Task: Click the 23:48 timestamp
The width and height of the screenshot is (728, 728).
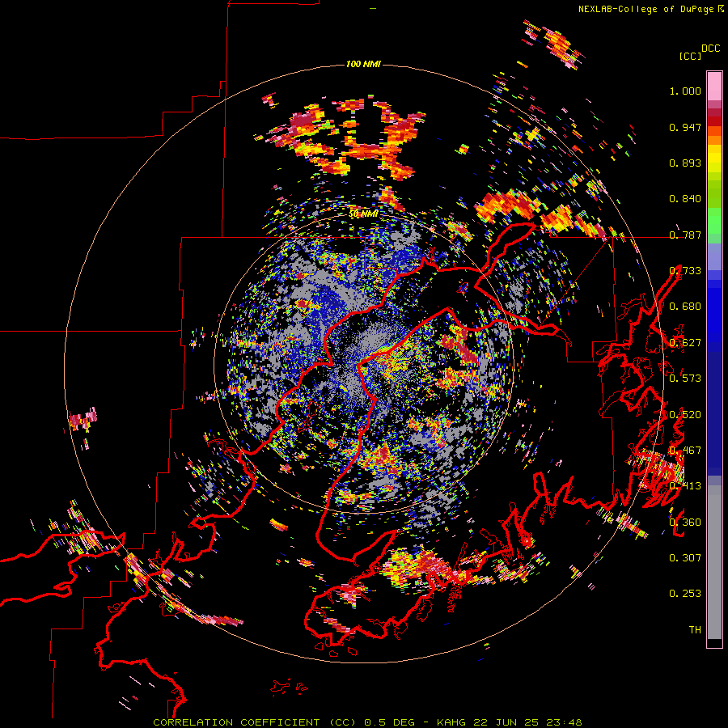Action: tap(564, 722)
